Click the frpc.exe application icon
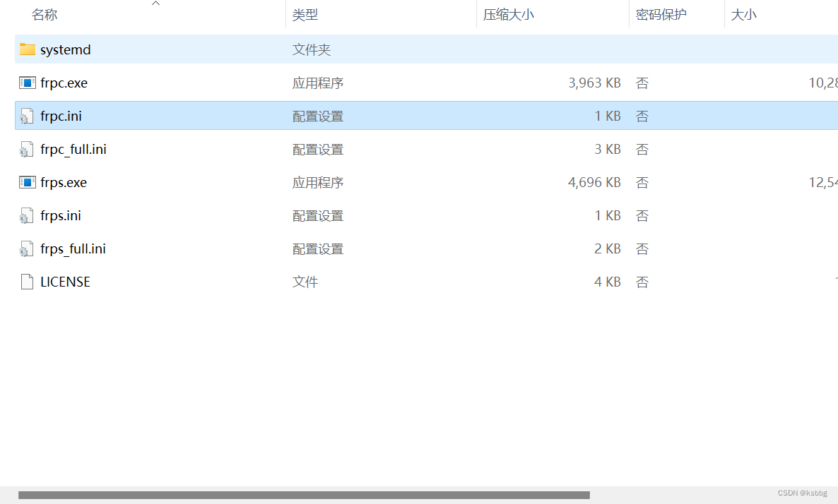This screenshot has height=504, width=838. 27,83
